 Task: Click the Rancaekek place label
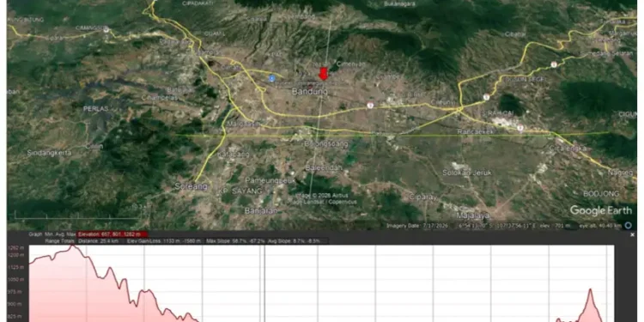click(475, 131)
